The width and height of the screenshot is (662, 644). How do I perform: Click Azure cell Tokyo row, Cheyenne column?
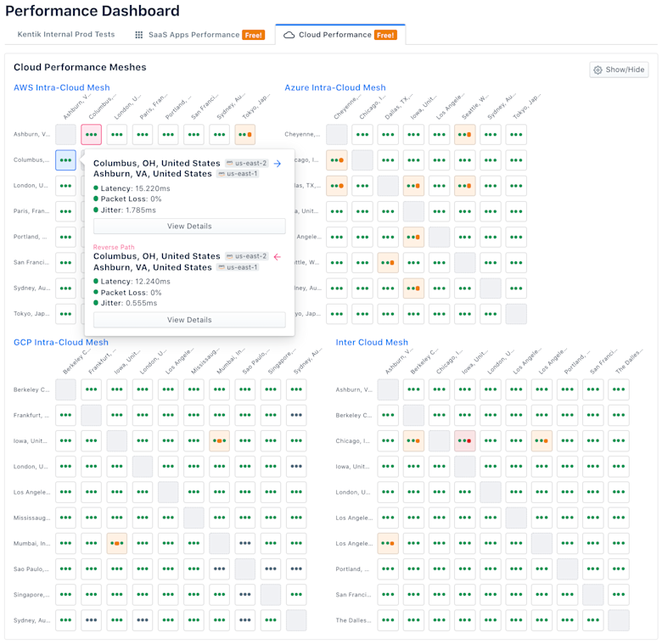[337, 314]
